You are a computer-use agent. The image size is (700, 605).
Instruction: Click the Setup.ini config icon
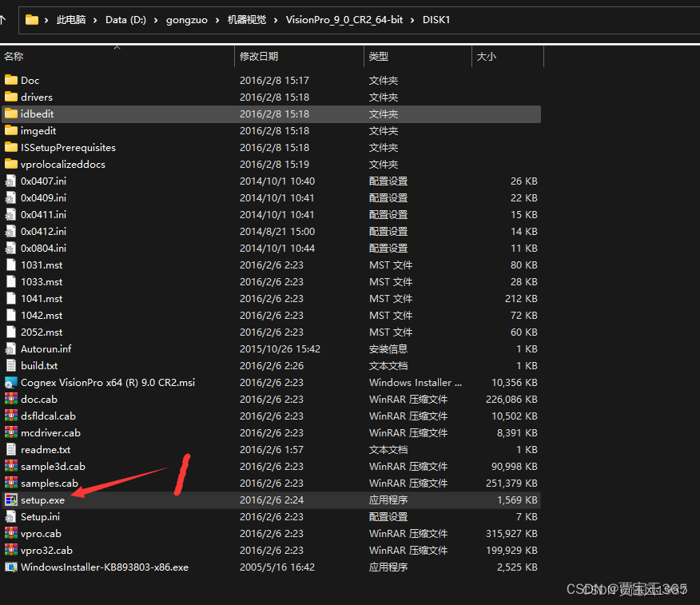coord(10,516)
